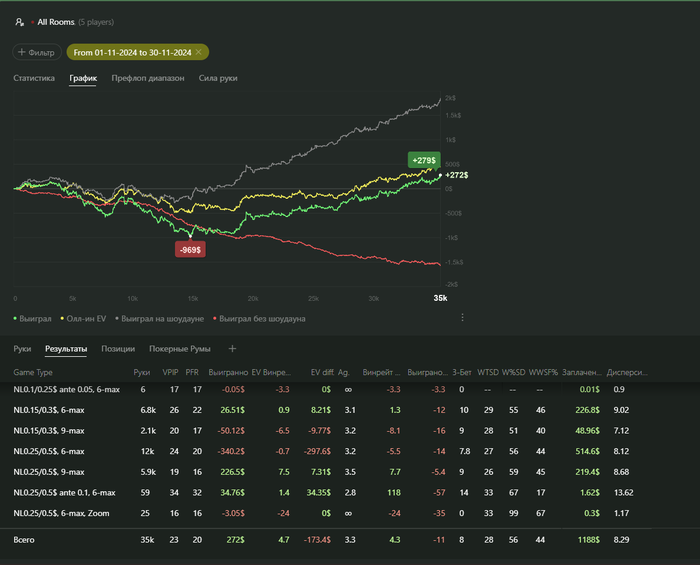Sort by the EV diff column header
This screenshot has width=700, height=565.
(322, 372)
